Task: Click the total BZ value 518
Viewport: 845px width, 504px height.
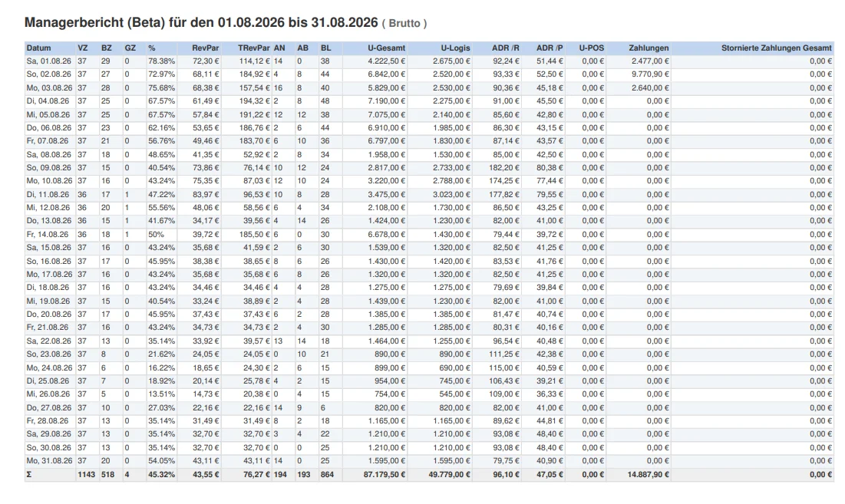Action: 107,474
